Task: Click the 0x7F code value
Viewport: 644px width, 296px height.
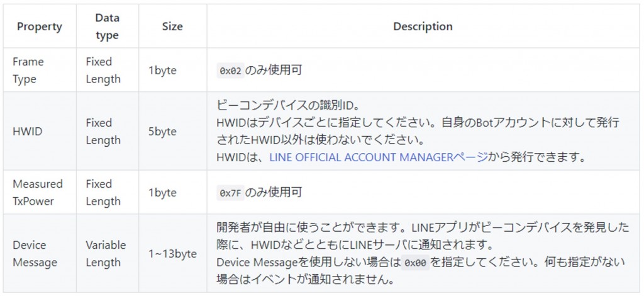Action: coord(230,193)
